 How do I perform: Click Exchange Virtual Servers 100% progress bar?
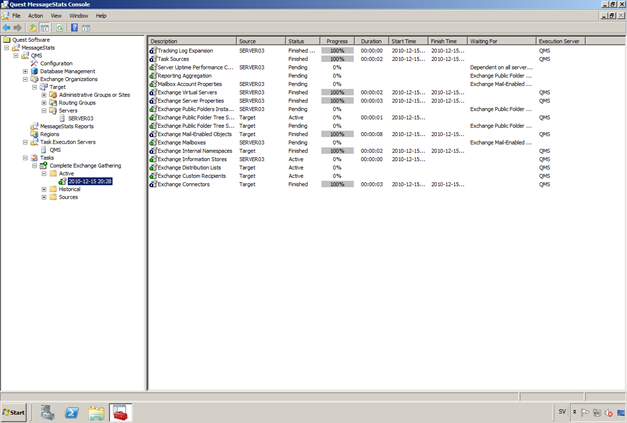[337, 92]
